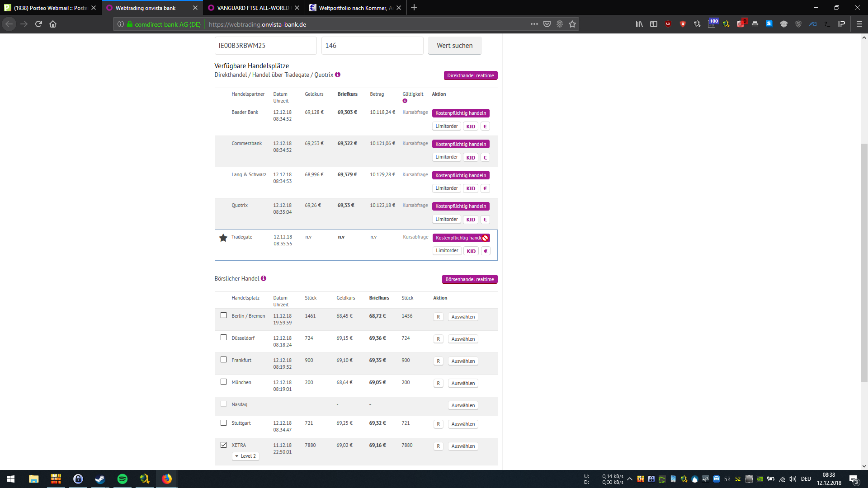Reload the page in the browser
The image size is (868, 488).
pos(38,24)
